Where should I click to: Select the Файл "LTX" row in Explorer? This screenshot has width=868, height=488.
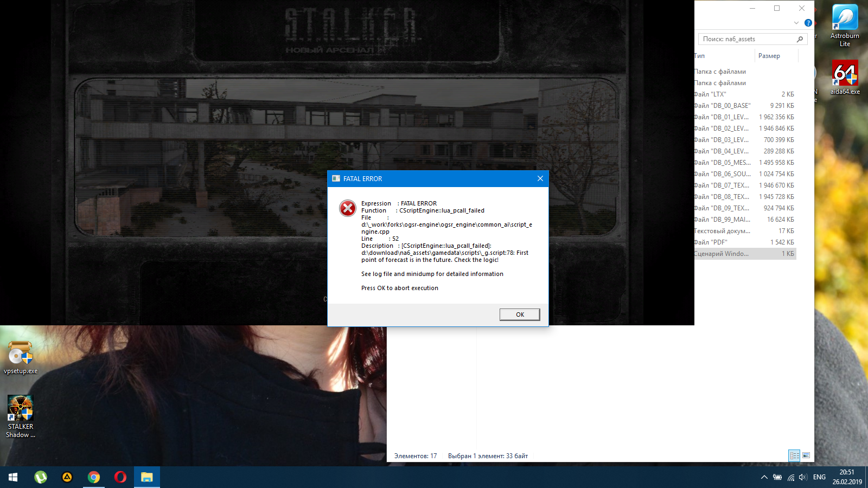[745, 94]
